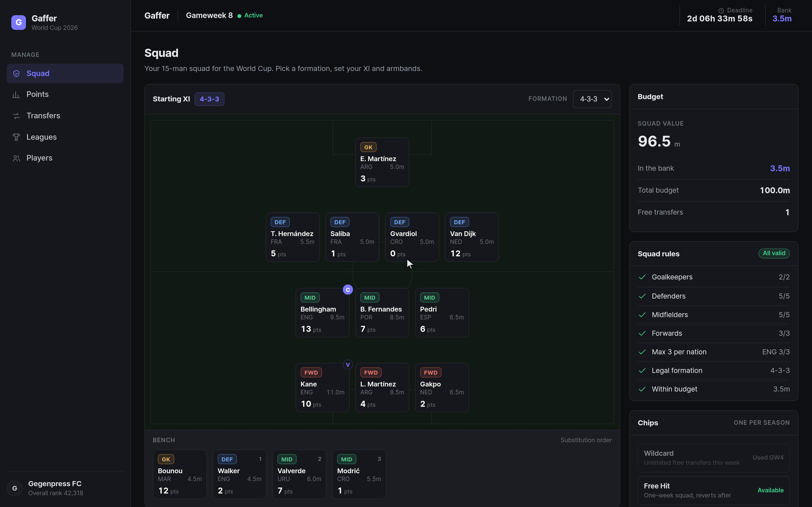Open Points via bar chart icon
The width and height of the screenshot is (812, 507).
point(16,95)
